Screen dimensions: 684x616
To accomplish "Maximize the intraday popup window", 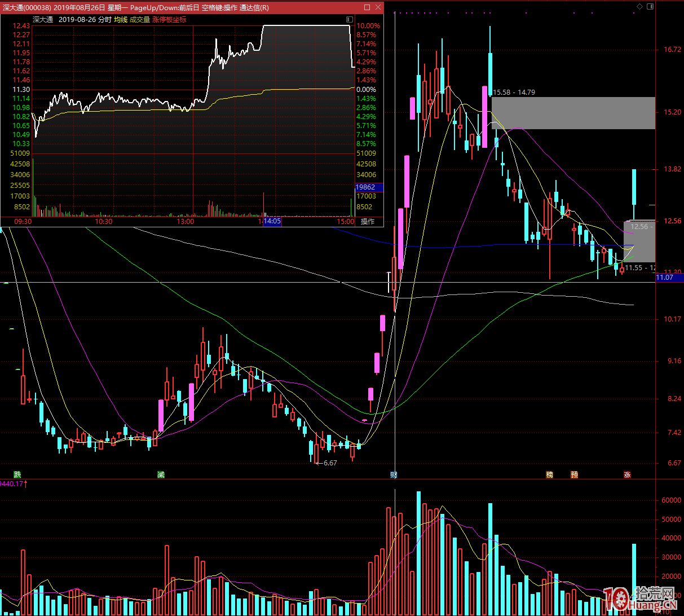I will [x=367, y=7].
